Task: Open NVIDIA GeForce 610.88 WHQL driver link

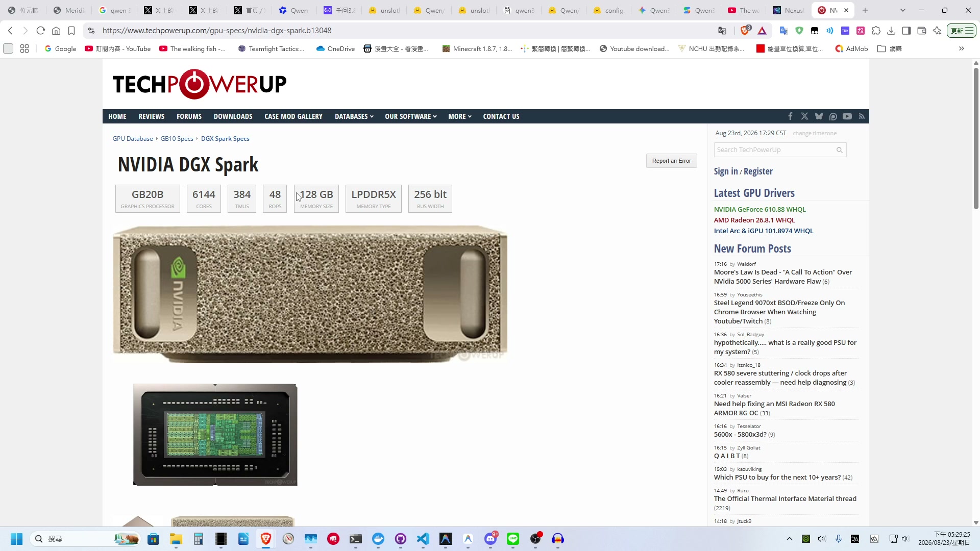Action: [759, 210]
